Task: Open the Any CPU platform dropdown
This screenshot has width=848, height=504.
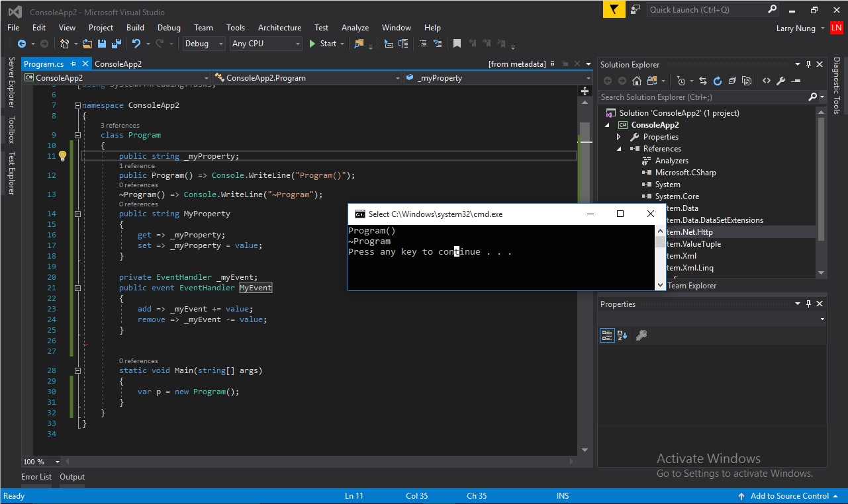Action: [x=266, y=44]
